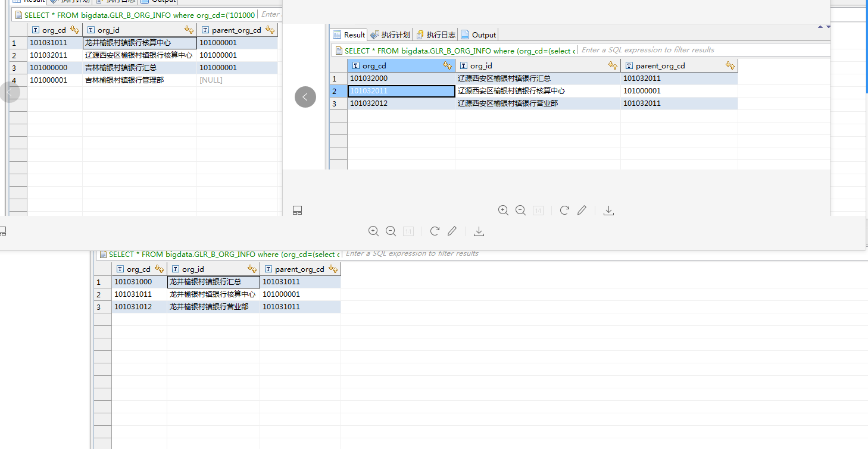Toggle thumbnail strip icon beside upper viewer toolbar
This screenshot has height=449, width=868.
(298, 210)
